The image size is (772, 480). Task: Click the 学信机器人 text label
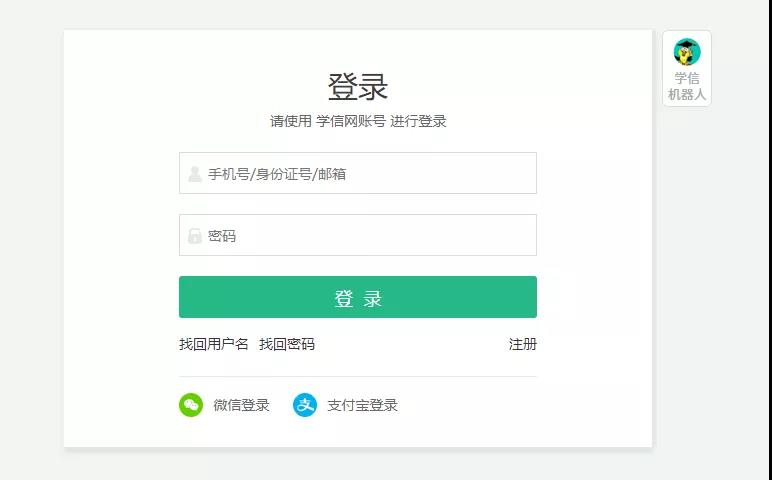coord(687,87)
